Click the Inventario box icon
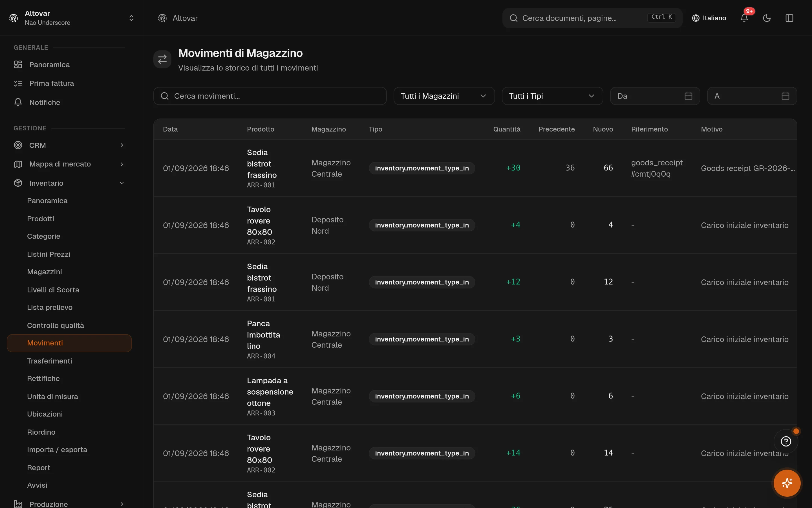This screenshot has width=812, height=508. pyautogui.click(x=18, y=183)
